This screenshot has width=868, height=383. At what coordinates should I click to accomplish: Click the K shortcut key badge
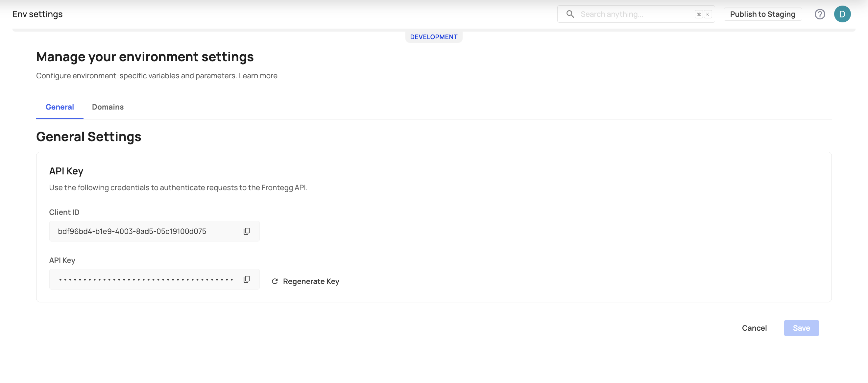point(708,14)
